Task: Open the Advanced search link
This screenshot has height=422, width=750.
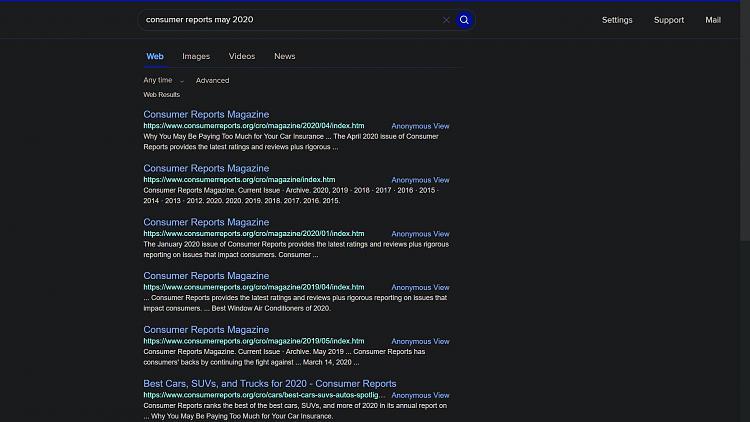Action: click(212, 80)
